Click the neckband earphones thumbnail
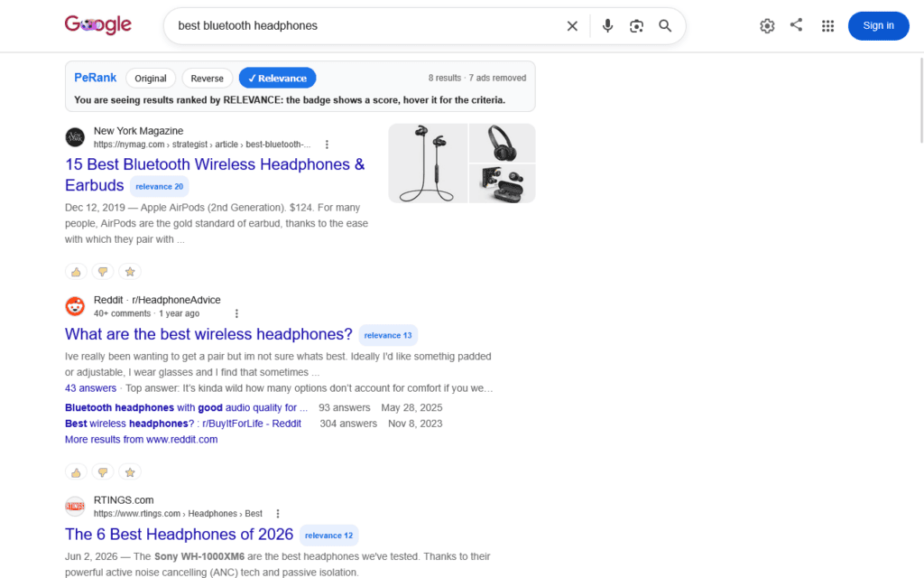This screenshot has width=924, height=578. point(428,163)
